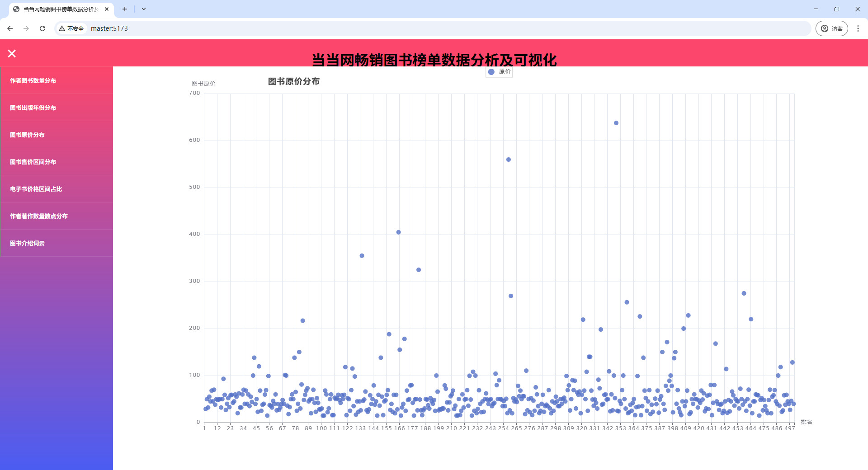
Task: Select 图书原价分布 in the sidebar
Action: tap(57, 135)
